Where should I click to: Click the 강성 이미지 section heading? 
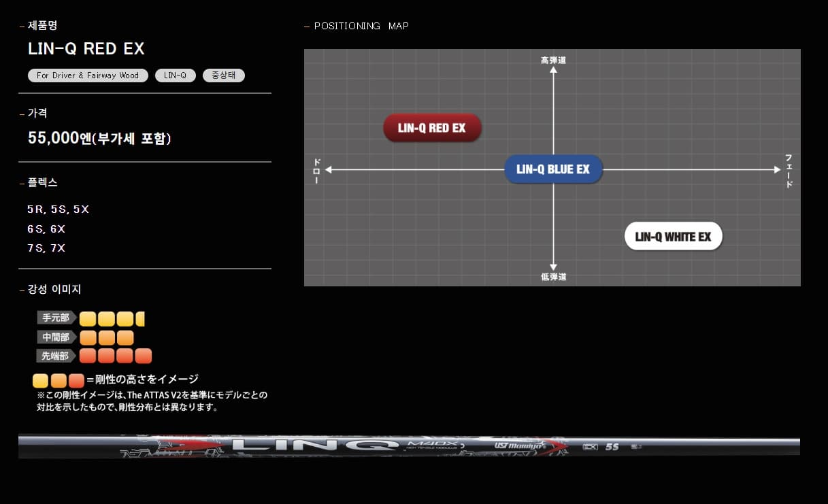(x=54, y=289)
